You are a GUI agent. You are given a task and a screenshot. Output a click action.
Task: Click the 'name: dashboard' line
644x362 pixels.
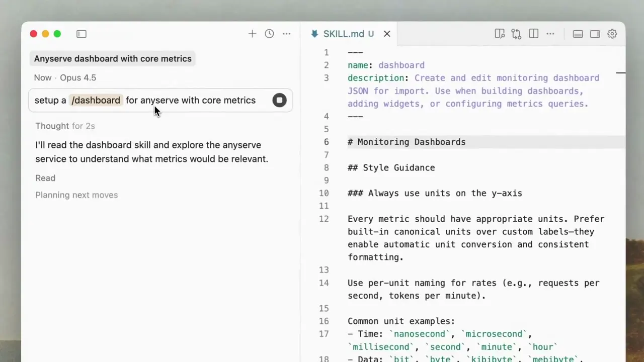(x=386, y=65)
